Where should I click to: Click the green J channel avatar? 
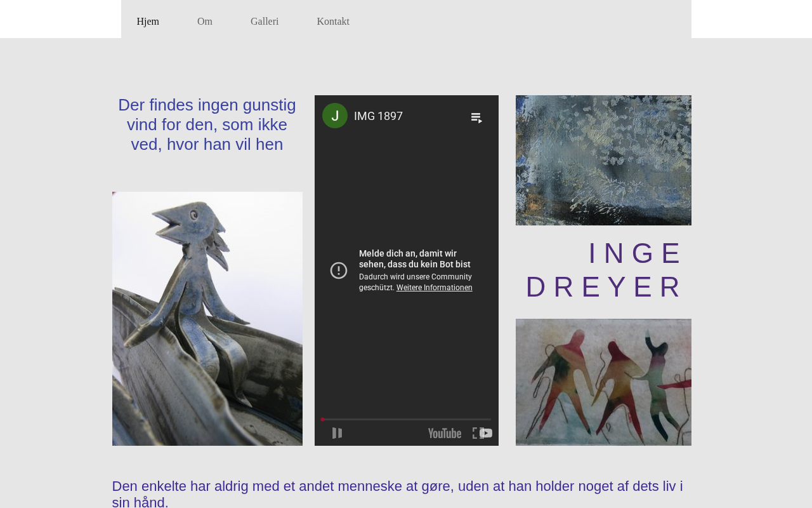[x=335, y=116]
